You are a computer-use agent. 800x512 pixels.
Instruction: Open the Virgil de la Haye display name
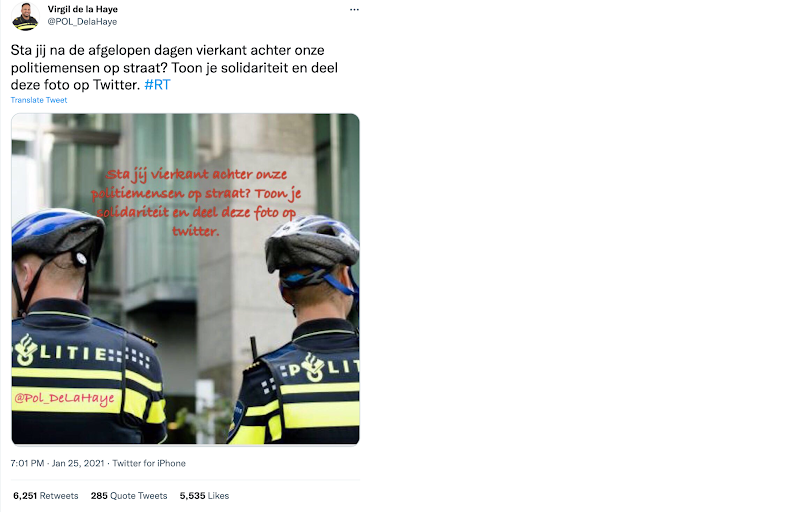click(83, 9)
